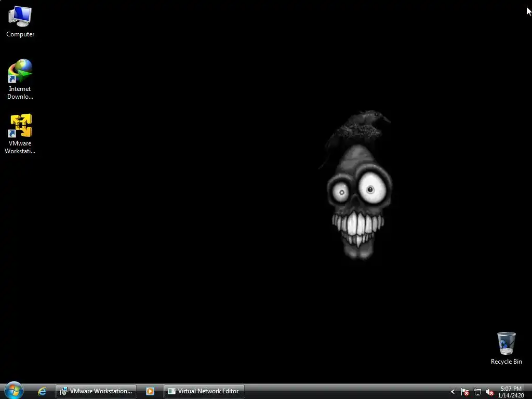Click the muted volume tray icon
The height and width of the screenshot is (399, 532).
pos(489,392)
